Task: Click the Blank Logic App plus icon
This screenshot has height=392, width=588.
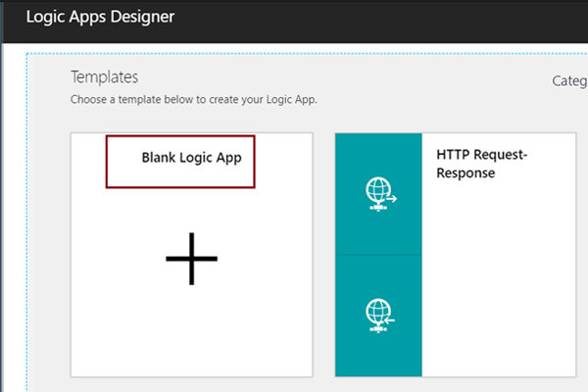Action: click(x=192, y=259)
